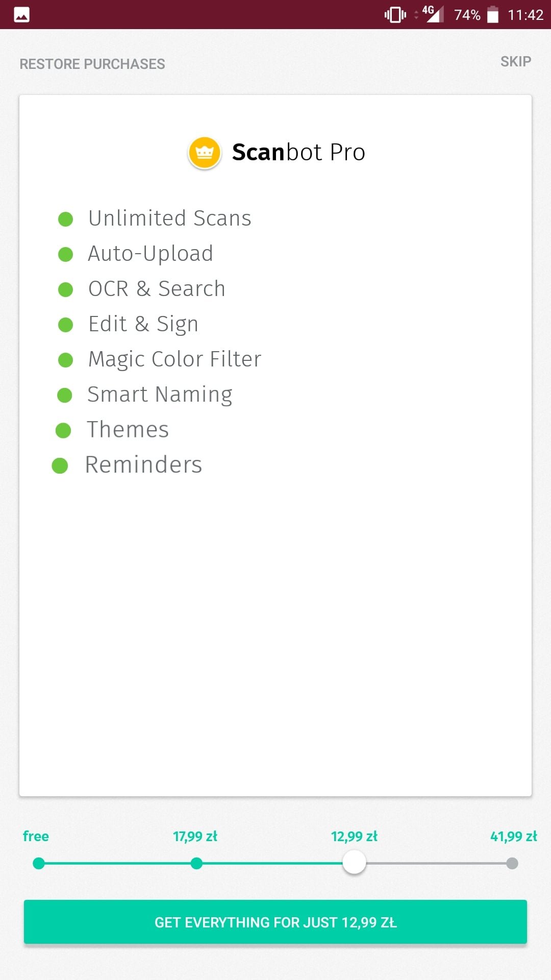551x980 pixels.
Task: Tap the Edit & Sign feature
Action: 143,324
